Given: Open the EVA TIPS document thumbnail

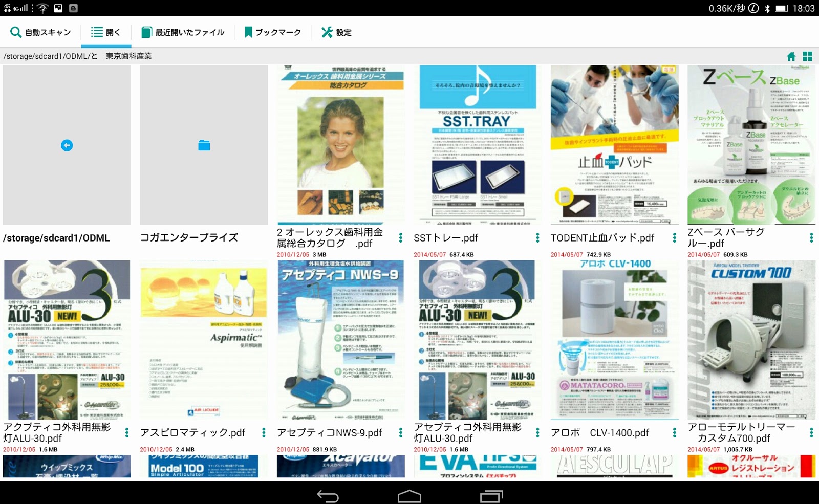Looking at the screenshot, I should [x=478, y=466].
